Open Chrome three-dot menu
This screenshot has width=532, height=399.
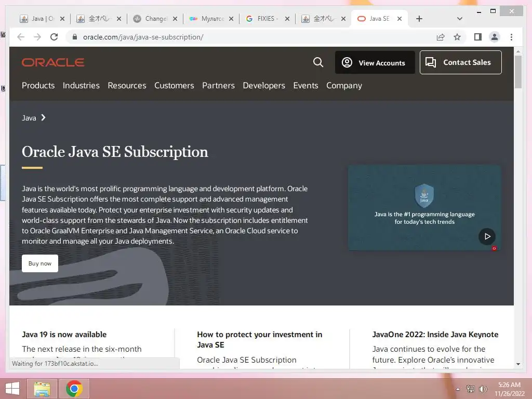point(511,37)
